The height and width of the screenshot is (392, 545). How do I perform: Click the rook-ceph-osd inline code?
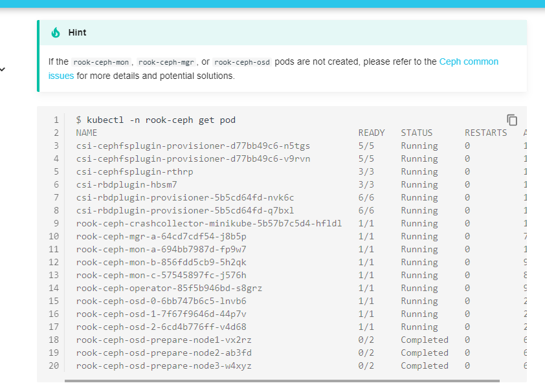242,62
